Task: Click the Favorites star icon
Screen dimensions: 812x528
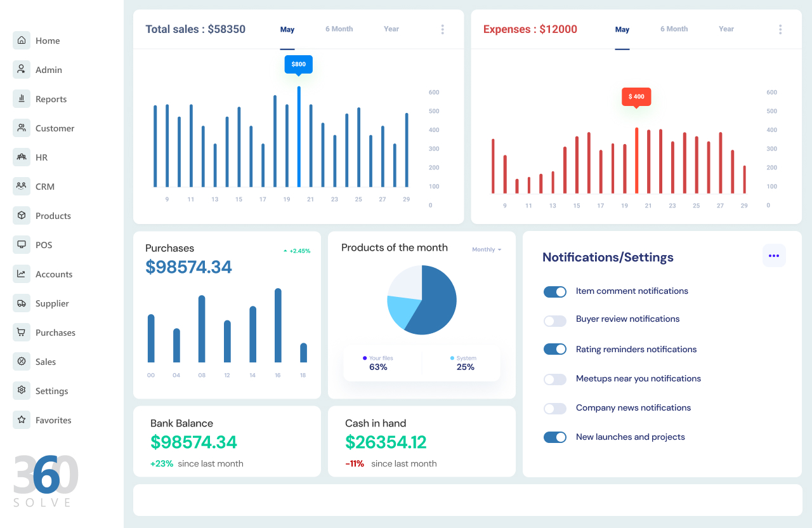Action: point(21,419)
